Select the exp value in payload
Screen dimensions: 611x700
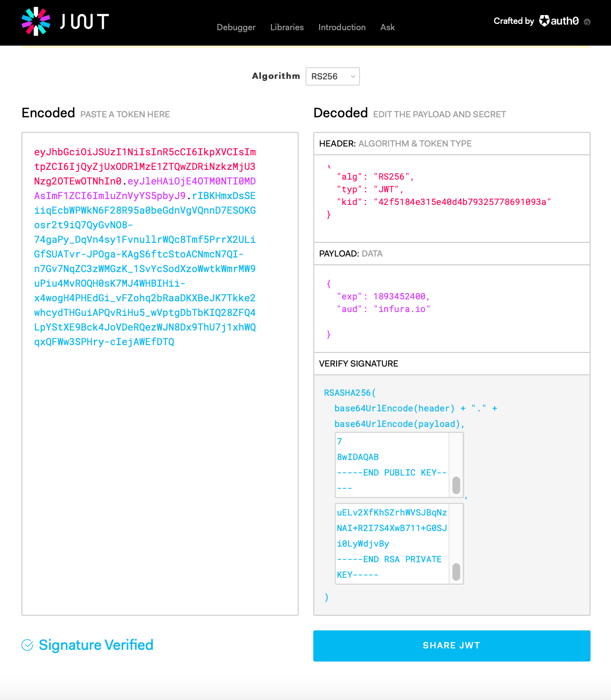pyautogui.click(x=400, y=296)
